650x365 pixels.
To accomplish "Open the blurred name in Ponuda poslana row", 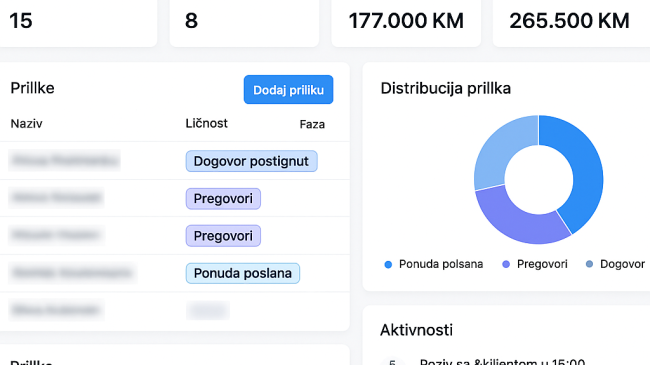I will click(x=73, y=273).
